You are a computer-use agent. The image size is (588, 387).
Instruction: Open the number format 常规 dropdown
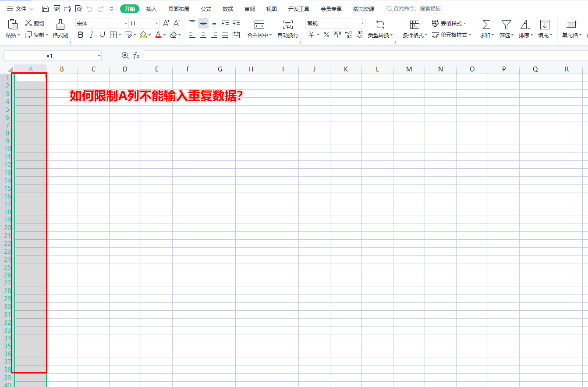pyautogui.click(x=362, y=24)
